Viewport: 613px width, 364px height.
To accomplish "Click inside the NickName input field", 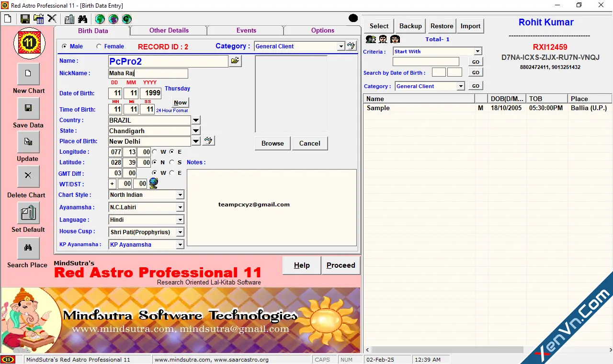I will coord(148,73).
